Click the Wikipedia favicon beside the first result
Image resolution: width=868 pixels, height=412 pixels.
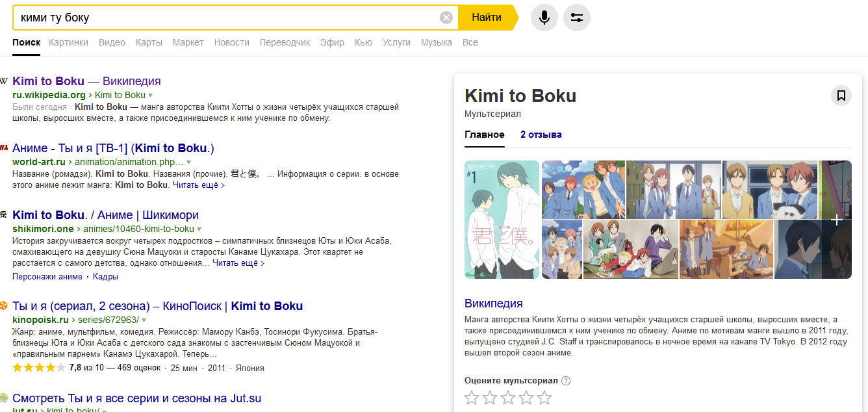click(x=4, y=81)
